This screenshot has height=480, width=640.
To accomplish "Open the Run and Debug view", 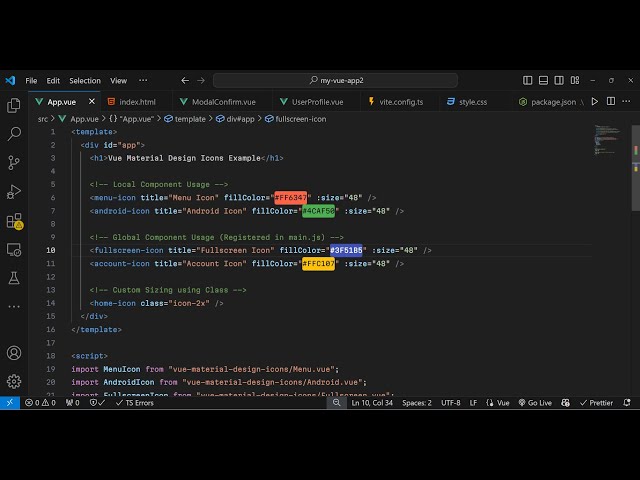I will (14, 191).
